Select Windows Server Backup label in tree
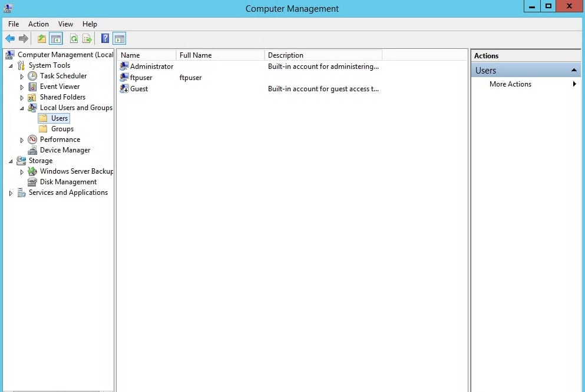The image size is (585, 392). pyautogui.click(x=77, y=171)
